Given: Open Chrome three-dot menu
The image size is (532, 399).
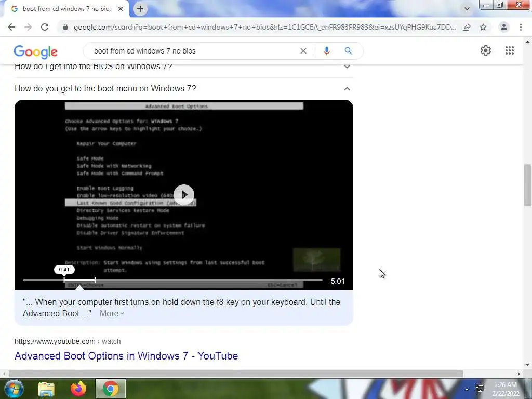Looking at the screenshot, I should pyautogui.click(x=521, y=27).
